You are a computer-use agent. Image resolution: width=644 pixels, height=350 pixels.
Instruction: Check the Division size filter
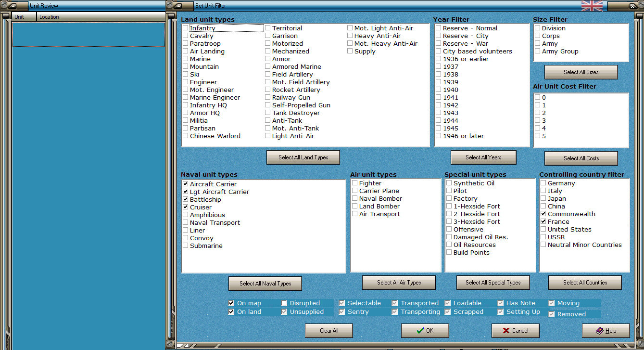point(537,28)
